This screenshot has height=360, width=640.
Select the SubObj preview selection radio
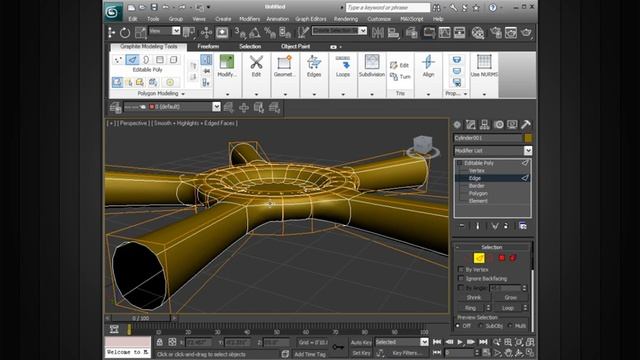click(480, 326)
